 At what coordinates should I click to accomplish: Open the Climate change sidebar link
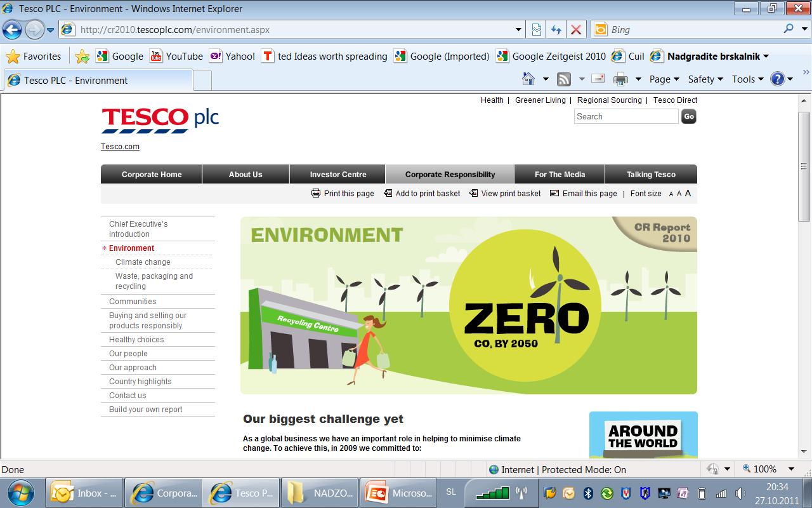(143, 262)
